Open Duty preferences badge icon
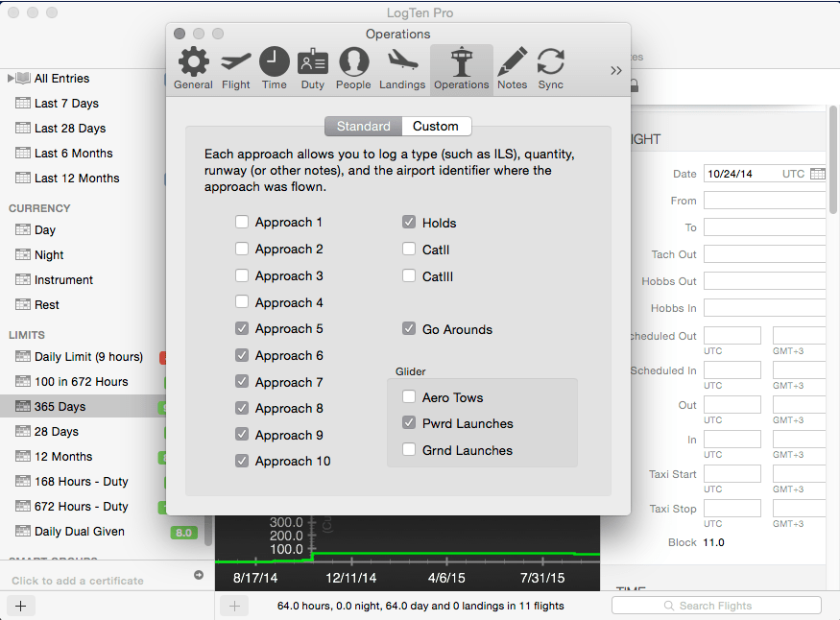The width and height of the screenshot is (840, 620). pyautogui.click(x=313, y=61)
